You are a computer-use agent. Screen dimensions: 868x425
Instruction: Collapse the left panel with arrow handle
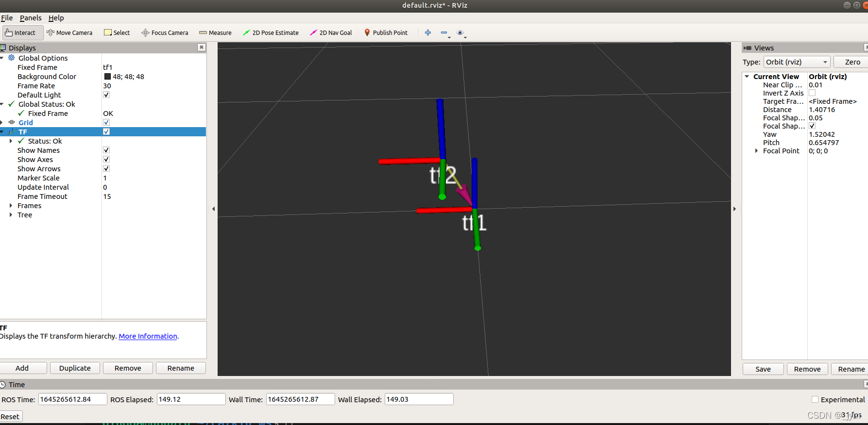coord(213,209)
